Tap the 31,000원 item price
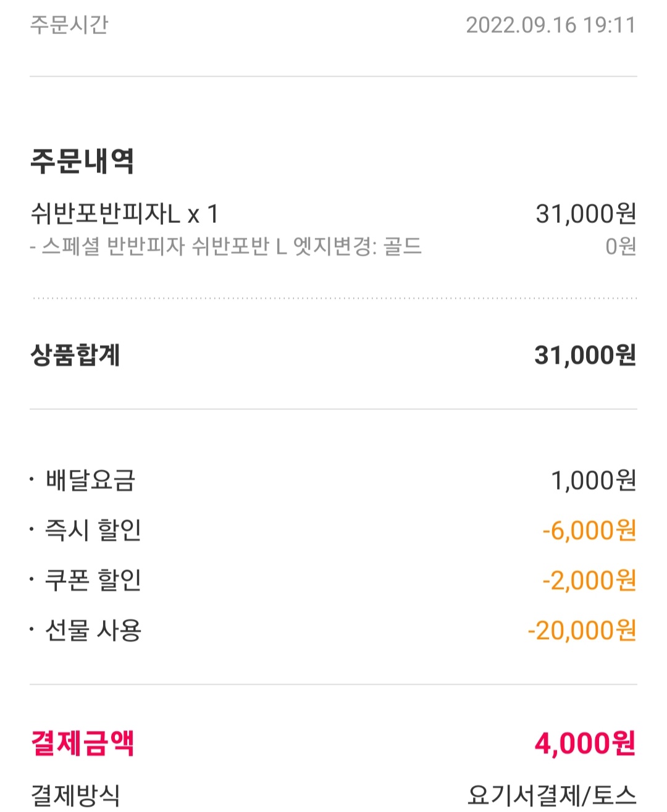This screenshot has width=667, height=812. coord(585,214)
